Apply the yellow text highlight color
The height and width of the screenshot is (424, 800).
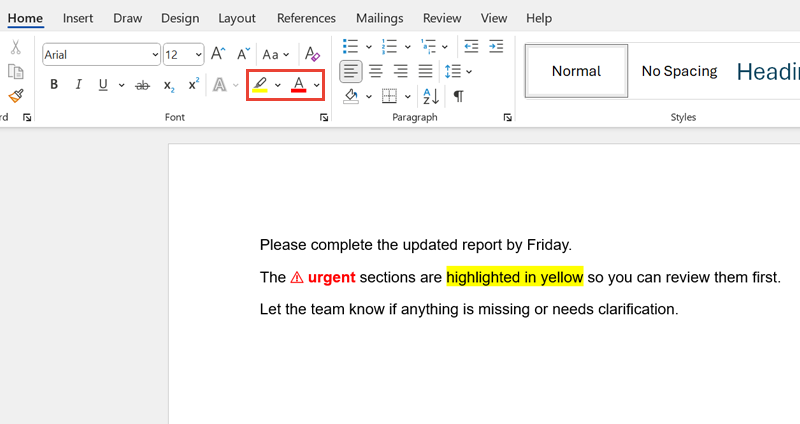tap(260, 85)
